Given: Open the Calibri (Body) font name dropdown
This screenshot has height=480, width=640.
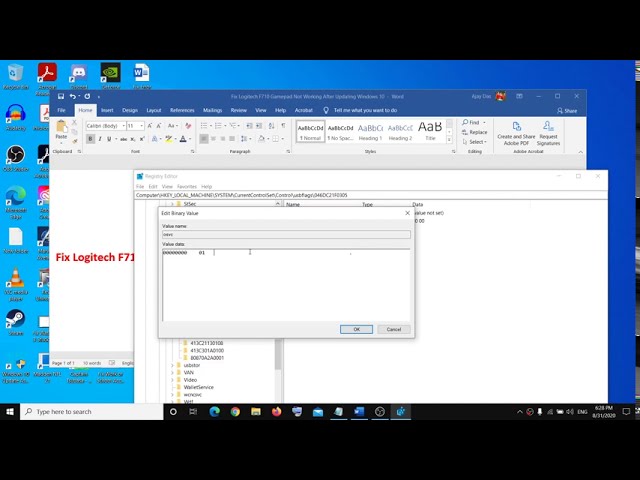Looking at the screenshot, I should pyautogui.click(x=124, y=126).
